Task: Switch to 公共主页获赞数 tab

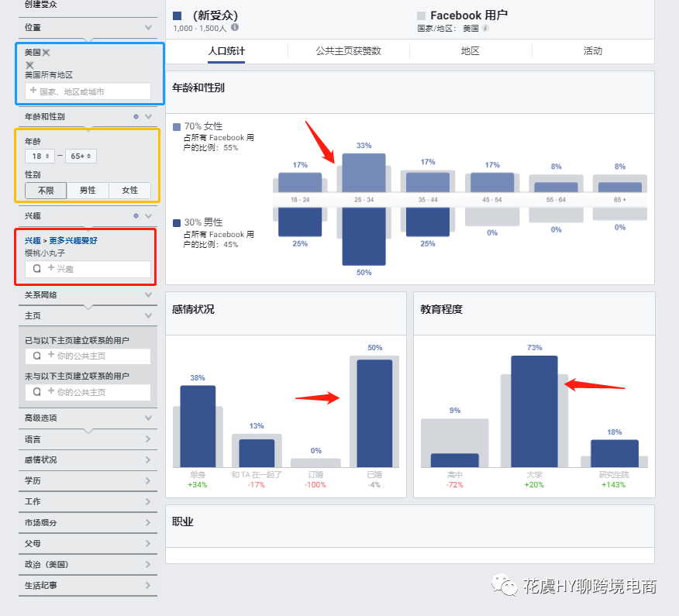Action: tap(348, 51)
